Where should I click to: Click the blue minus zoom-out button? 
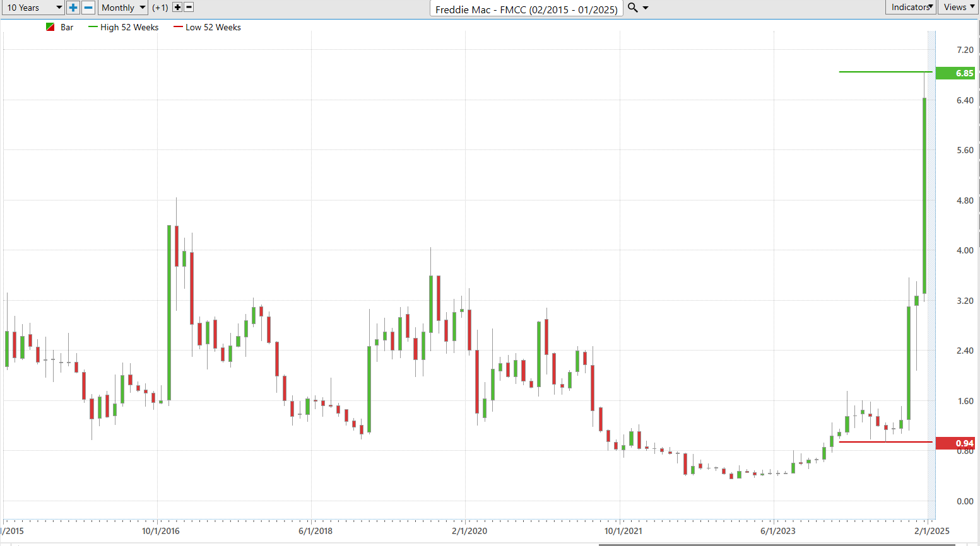(88, 8)
